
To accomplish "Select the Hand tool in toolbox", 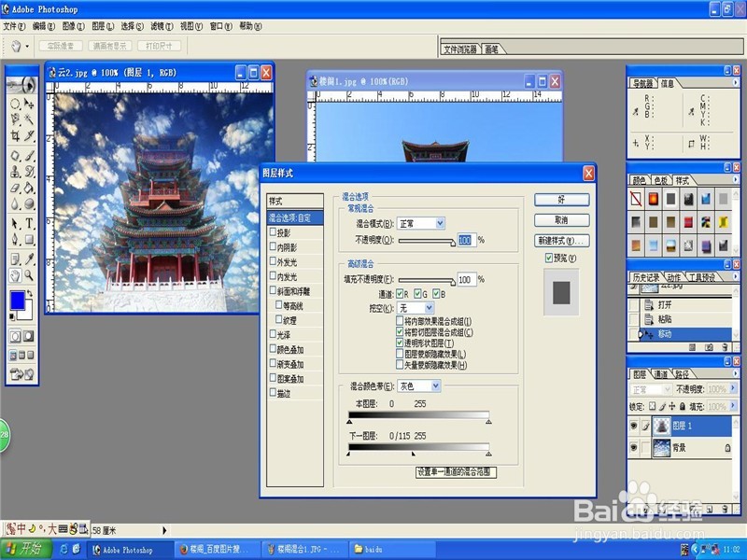I will pos(15,275).
